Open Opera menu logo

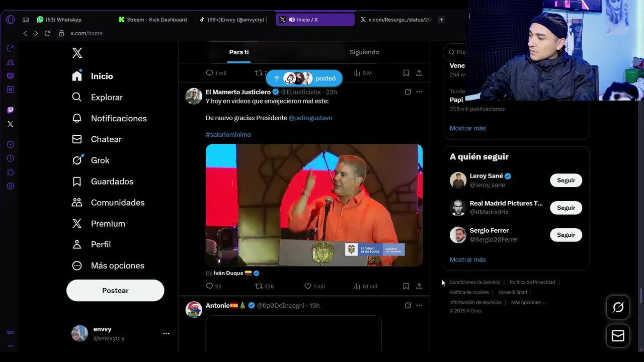[11, 20]
